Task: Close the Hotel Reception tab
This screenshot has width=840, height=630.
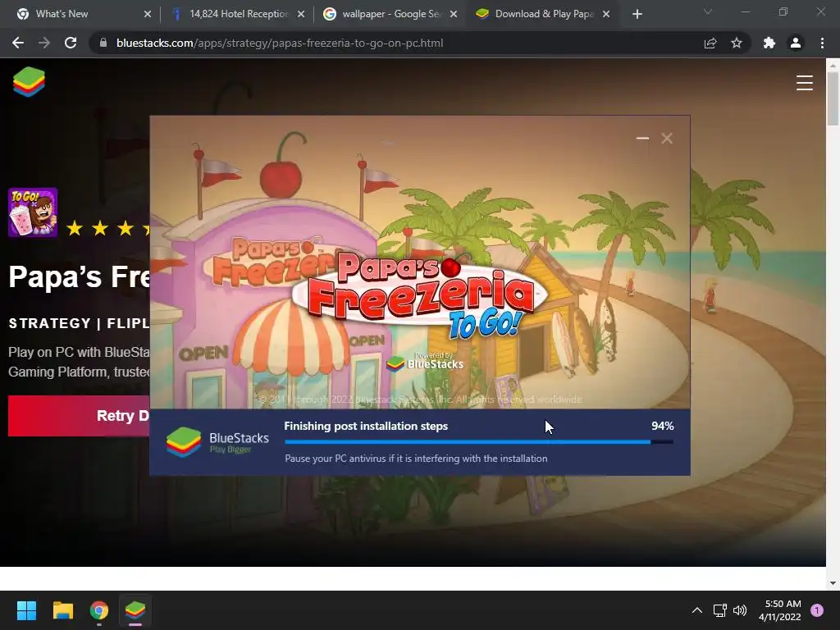Action: [x=301, y=14]
